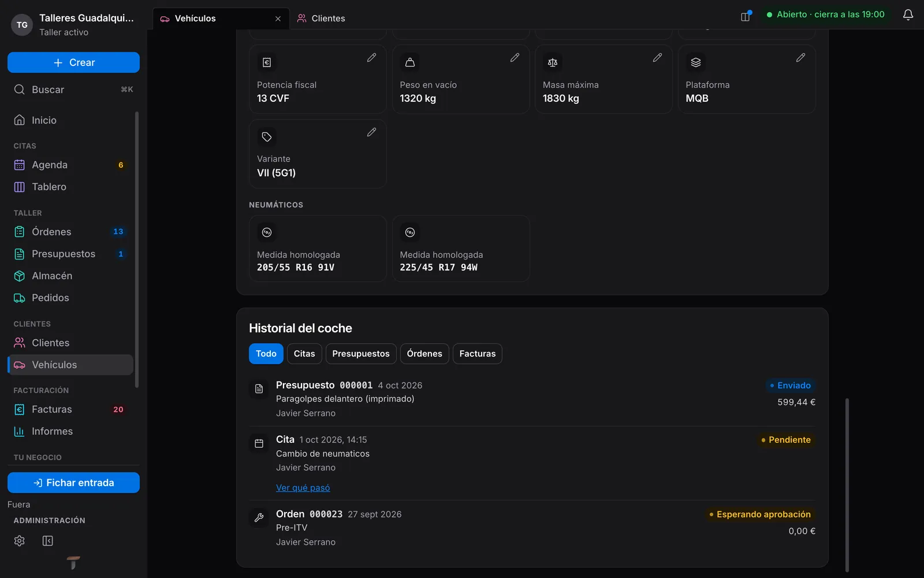
Task: Open Agenda in sidebar
Action: 70,165
